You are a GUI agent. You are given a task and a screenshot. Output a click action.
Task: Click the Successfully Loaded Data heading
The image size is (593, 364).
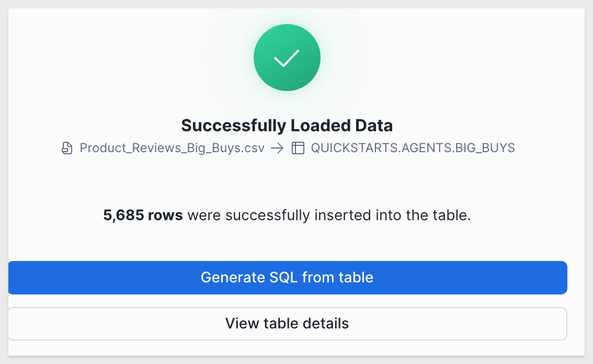(x=287, y=126)
